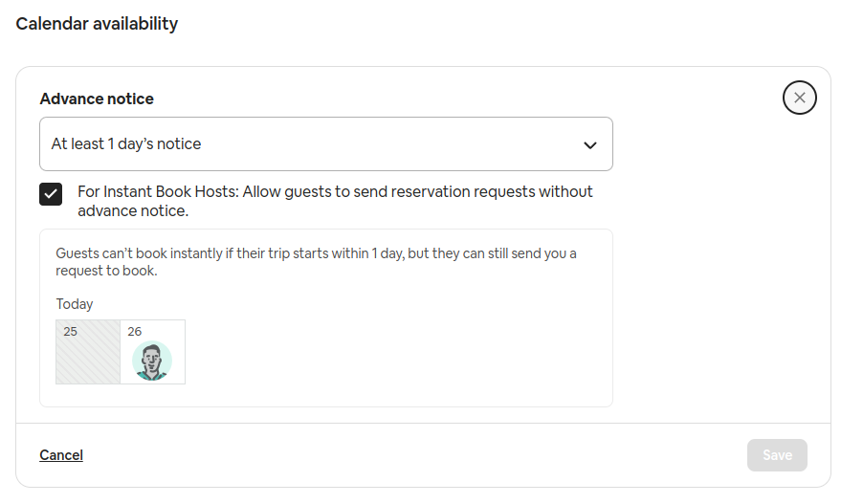The height and width of the screenshot is (504, 841).
Task: Click the number 25 date label
Action: point(70,331)
